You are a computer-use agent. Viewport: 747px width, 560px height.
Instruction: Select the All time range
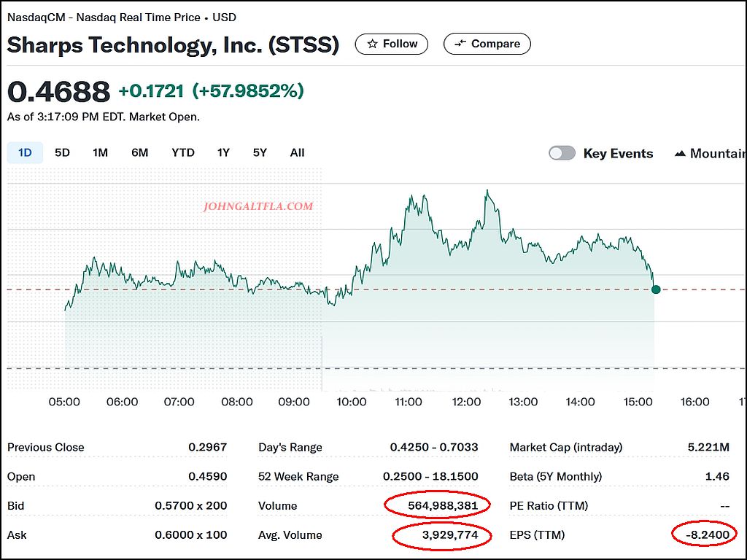tap(297, 152)
